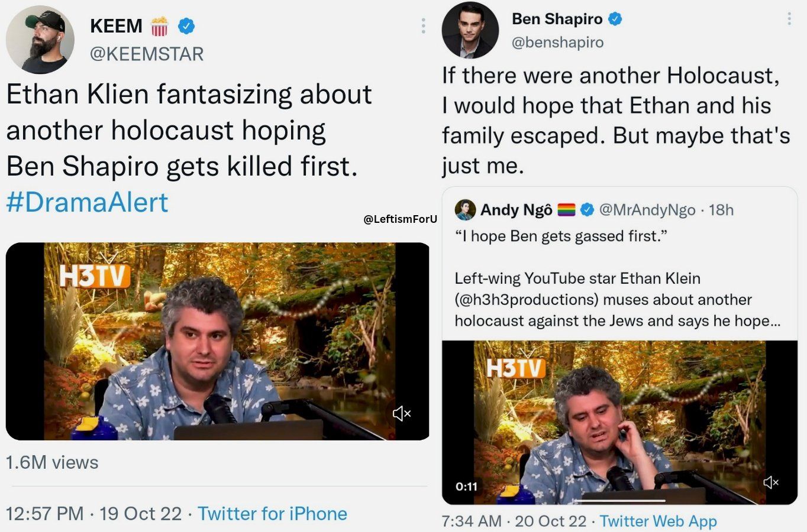807x532 pixels.
Task: Click the verified checkmark beside Andy Ngô
Action: [586, 210]
